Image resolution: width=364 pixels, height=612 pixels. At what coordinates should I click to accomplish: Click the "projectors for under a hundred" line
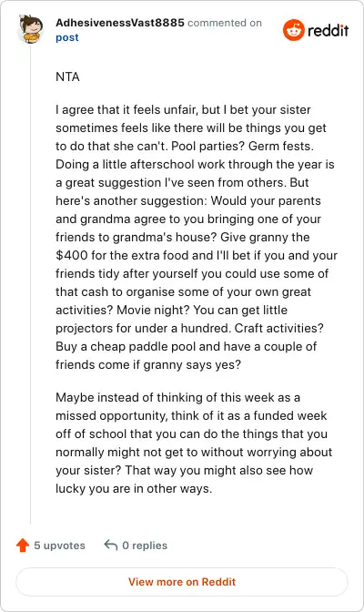(189, 328)
